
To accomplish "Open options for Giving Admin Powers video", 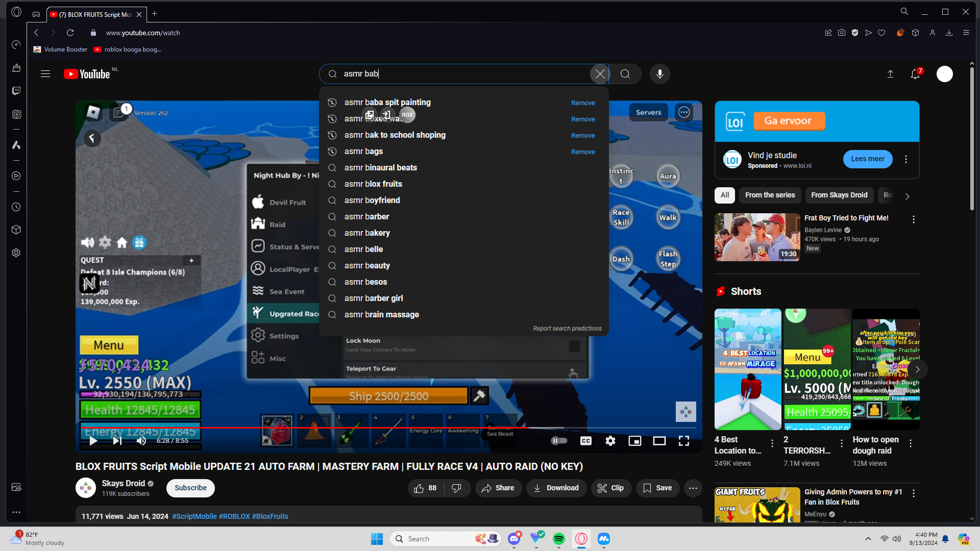I will (914, 493).
